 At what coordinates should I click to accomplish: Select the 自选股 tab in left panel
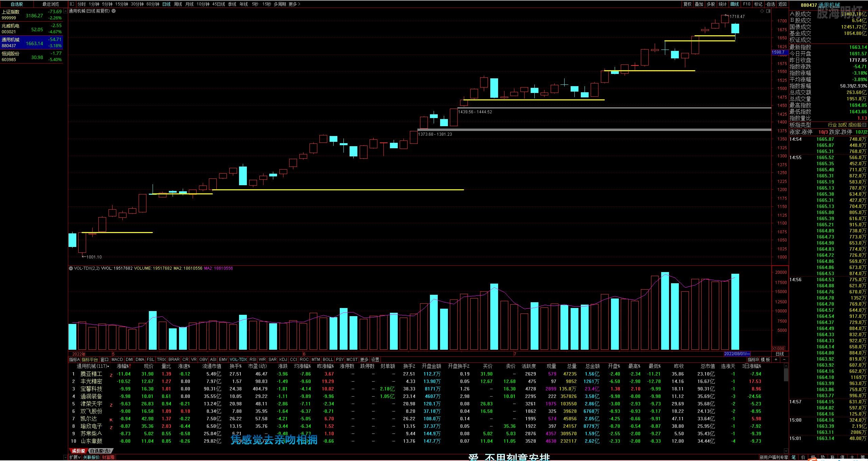pos(17,4)
